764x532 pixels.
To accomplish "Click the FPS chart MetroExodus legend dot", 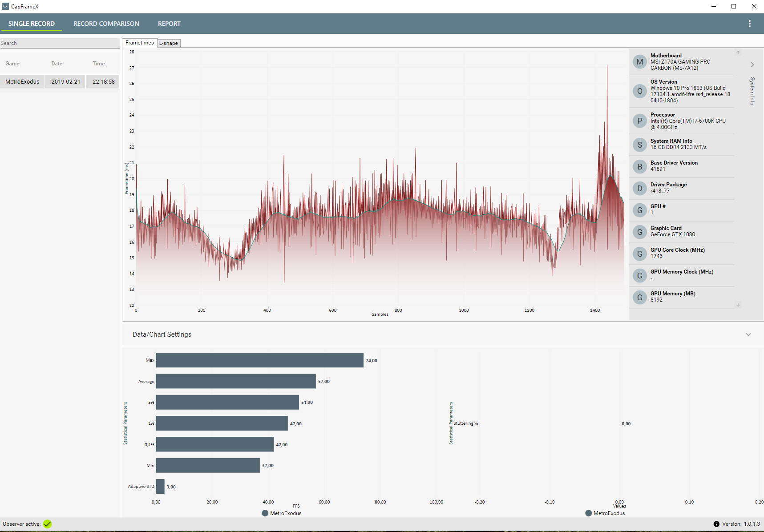I will tap(265, 513).
